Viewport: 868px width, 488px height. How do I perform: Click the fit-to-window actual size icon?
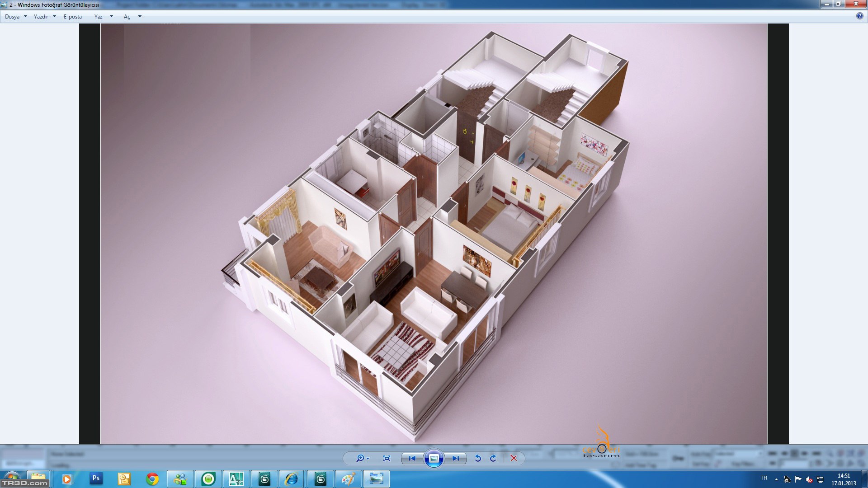click(387, 458)
